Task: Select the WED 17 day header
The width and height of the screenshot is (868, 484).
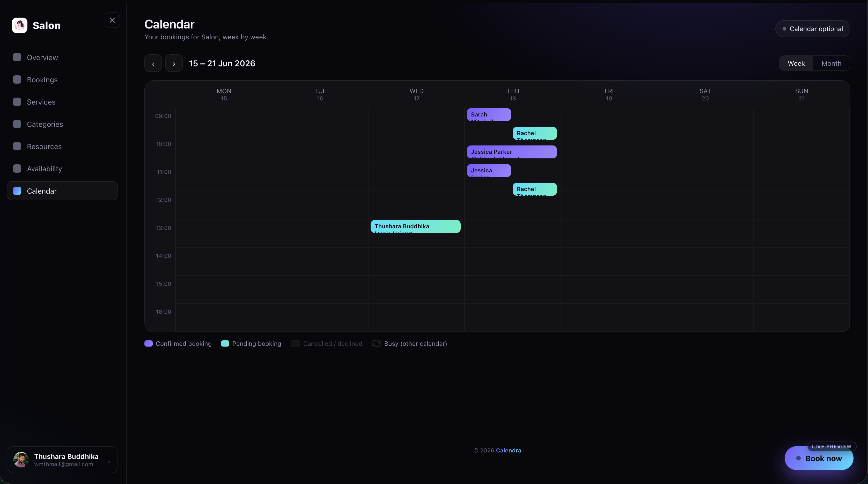Action: pos(416,94)
